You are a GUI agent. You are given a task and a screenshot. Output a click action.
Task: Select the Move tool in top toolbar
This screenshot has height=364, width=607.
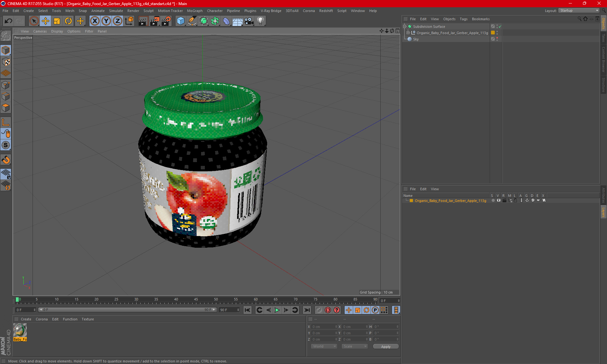46,21
